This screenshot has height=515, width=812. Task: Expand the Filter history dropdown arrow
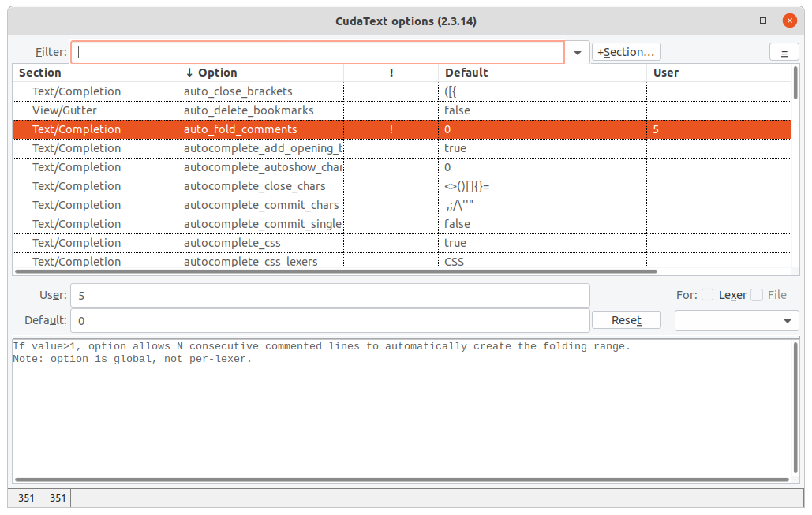click(578, 53)
